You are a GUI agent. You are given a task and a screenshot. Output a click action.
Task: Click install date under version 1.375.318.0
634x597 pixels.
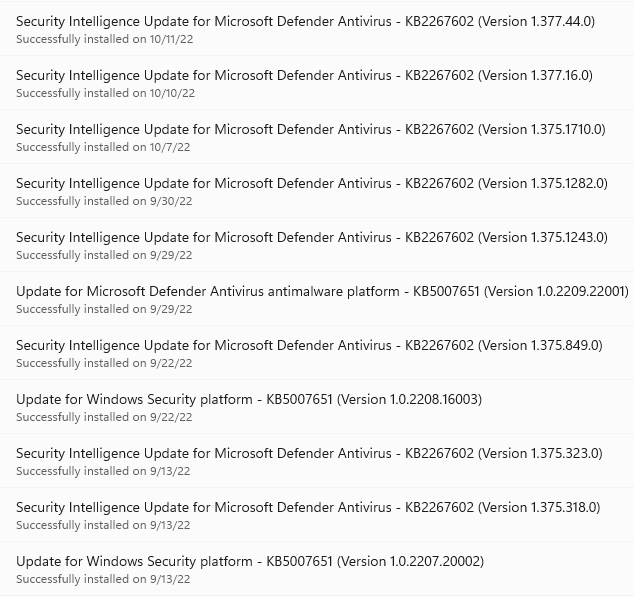pos(103,525)
